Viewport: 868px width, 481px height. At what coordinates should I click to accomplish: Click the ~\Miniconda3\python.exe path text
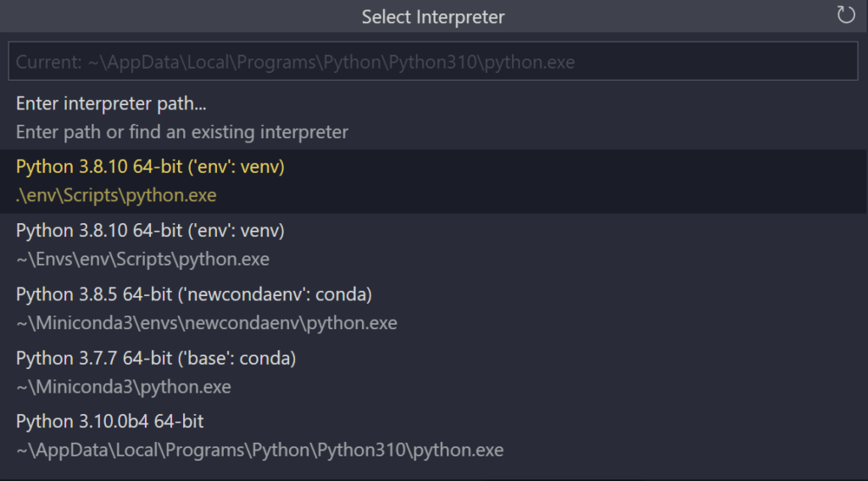tap(123, 387)
